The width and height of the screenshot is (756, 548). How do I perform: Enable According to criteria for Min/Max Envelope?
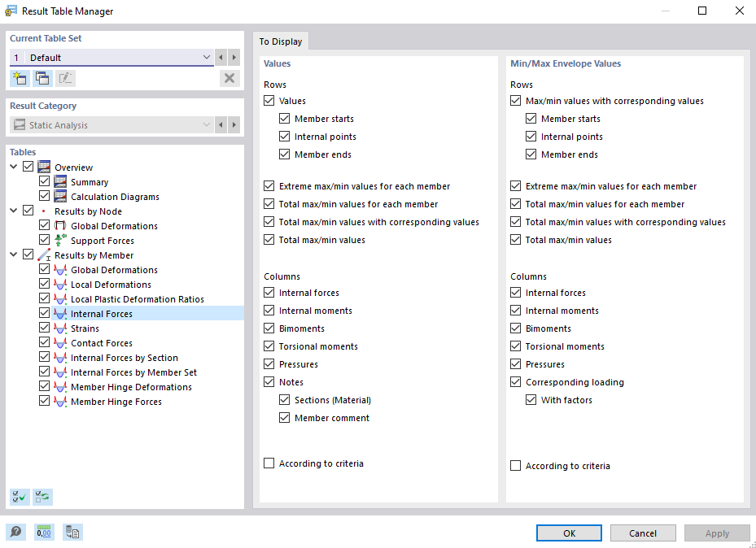(515, 466)
